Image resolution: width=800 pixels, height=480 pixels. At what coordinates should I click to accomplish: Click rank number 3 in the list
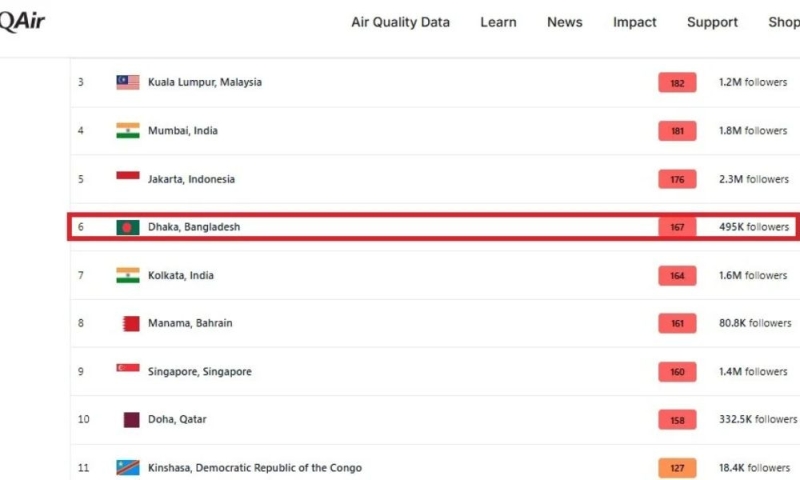[x=81, y=82]
